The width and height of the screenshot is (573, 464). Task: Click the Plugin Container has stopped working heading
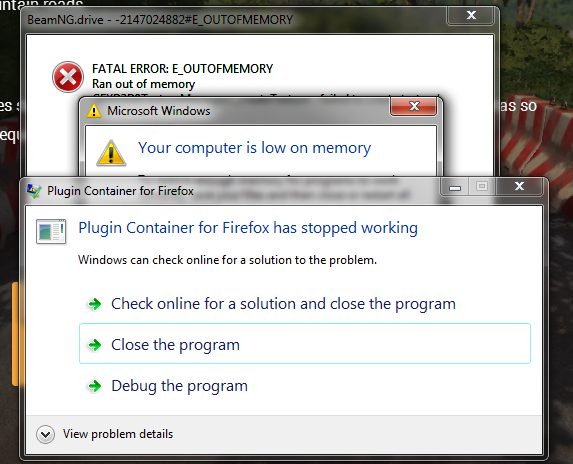pyautogui.click(x=248, y=228)
